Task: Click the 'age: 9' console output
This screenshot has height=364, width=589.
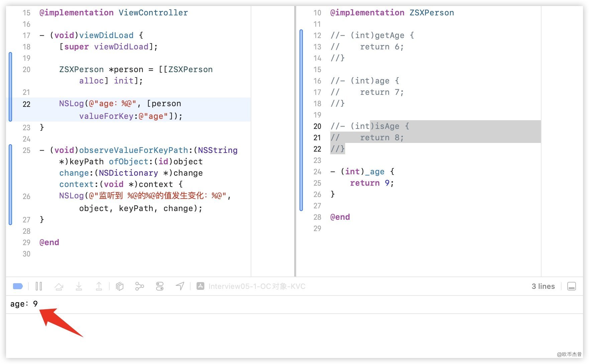Action: (x=24, y=304)
